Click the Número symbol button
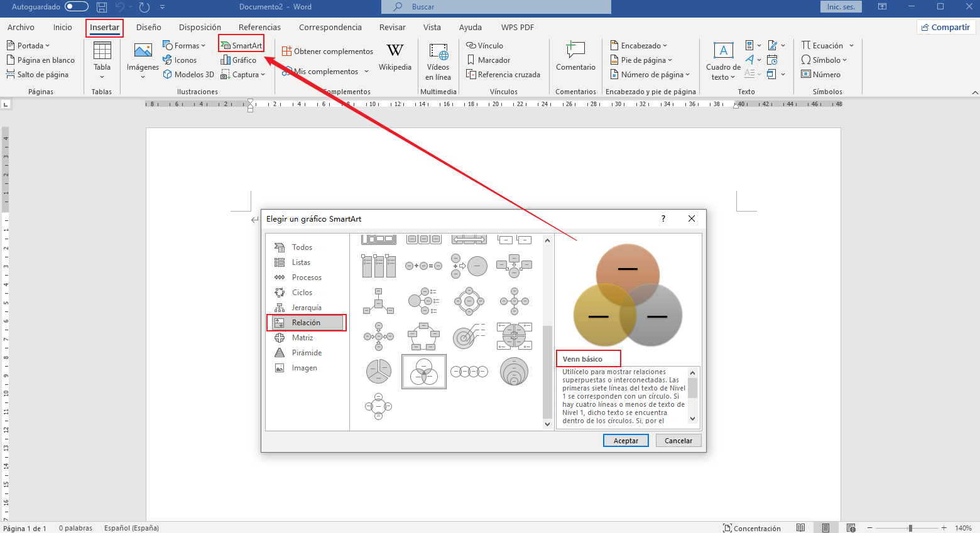 coord(820,75)
